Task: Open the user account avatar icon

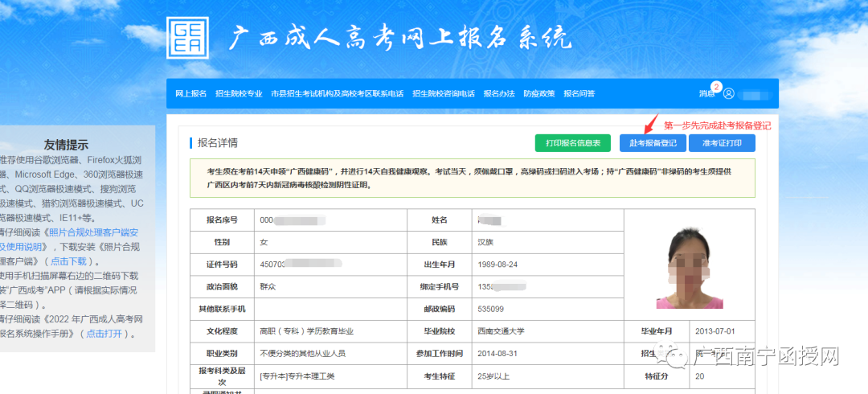Action: (728, 93)
